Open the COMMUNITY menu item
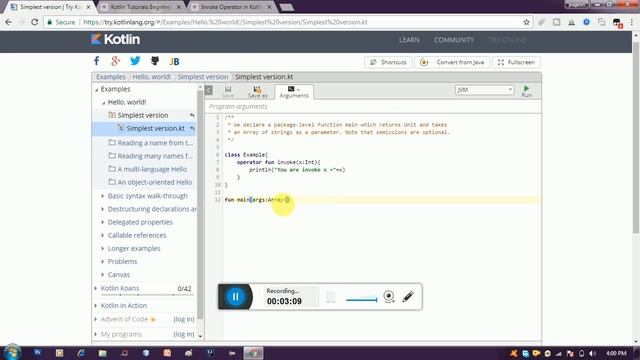 [454, 40]
